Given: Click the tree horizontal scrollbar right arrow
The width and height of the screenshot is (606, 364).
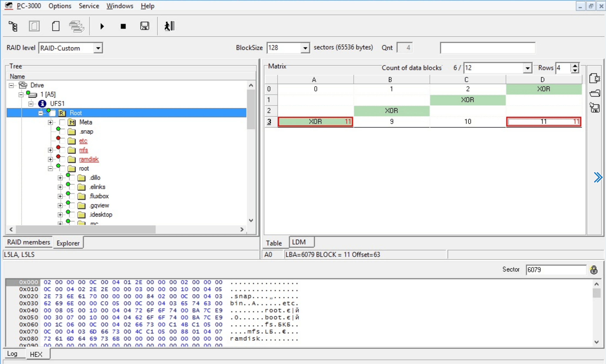Looking at the screenshot, I should 242,229.
